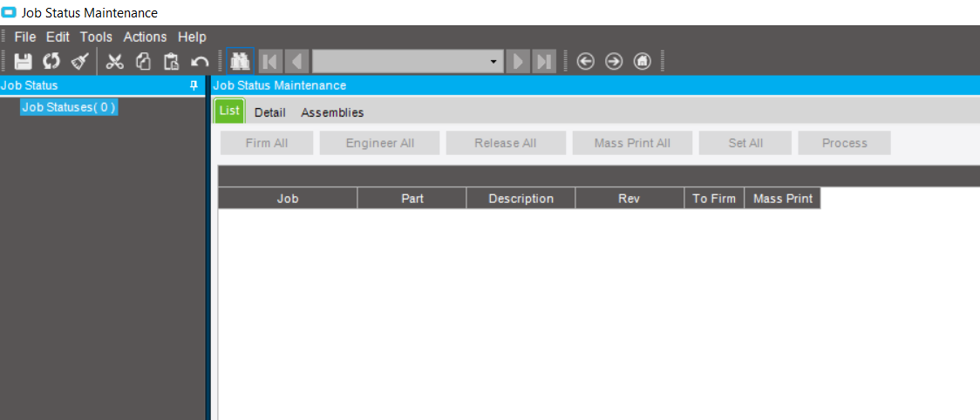
Task: Click the Save floppy disk icon
Action: (x=24, y=61)
